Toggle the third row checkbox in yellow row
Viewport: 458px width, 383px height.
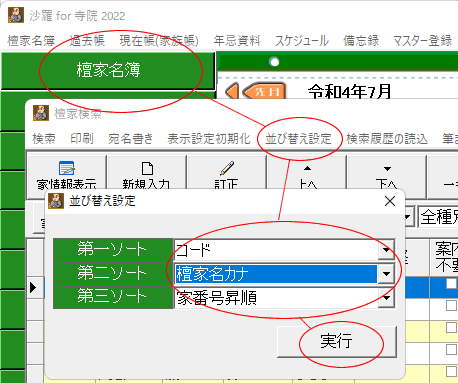(x=451, y=327)
